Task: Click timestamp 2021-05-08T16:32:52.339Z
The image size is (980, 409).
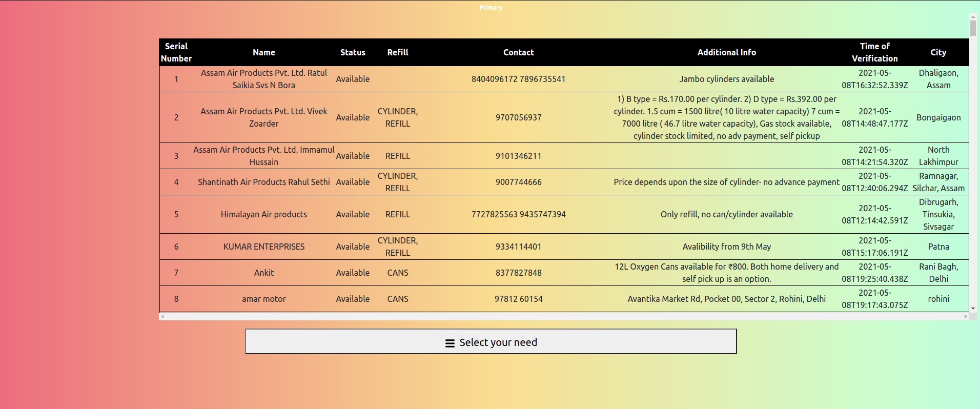Action: tap(874, 79)
